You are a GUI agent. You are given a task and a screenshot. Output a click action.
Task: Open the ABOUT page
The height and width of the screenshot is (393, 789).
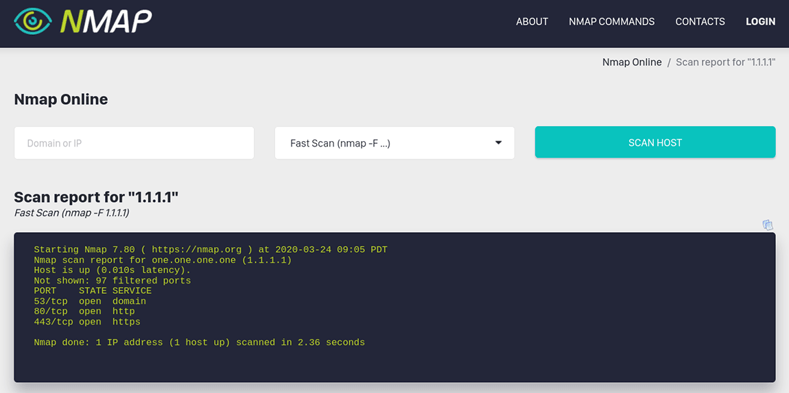pyautogui.click(x=532, y=22)
